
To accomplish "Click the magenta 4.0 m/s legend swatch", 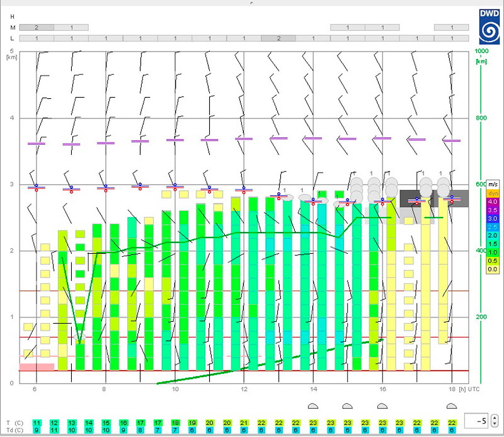I will click(493, 201).
